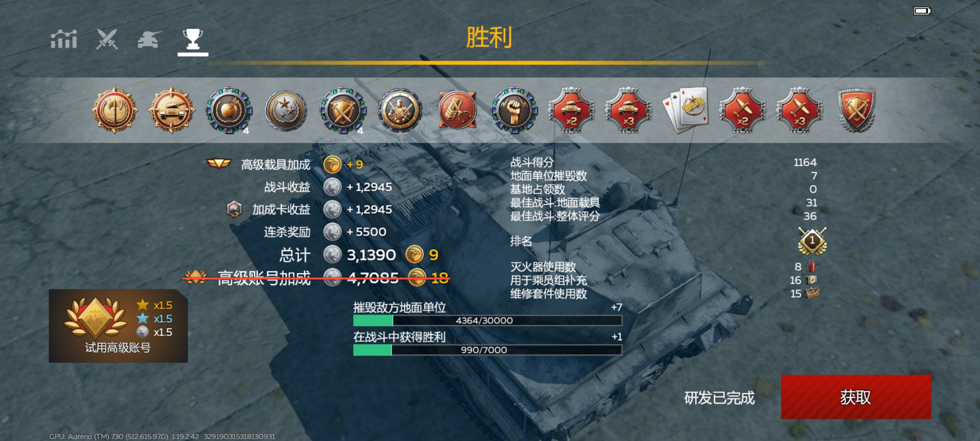This screenshot has height=441, width=980.
Task: Click the red 获取 button
Action: click(856, 397)
